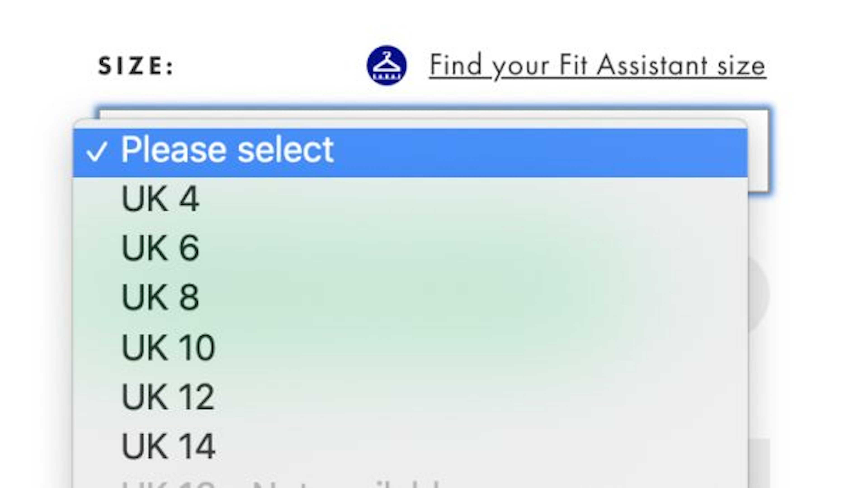Click the checkmark beside Please select
Viewport: 868px width, 488px height.
click(x=97, y=151)
